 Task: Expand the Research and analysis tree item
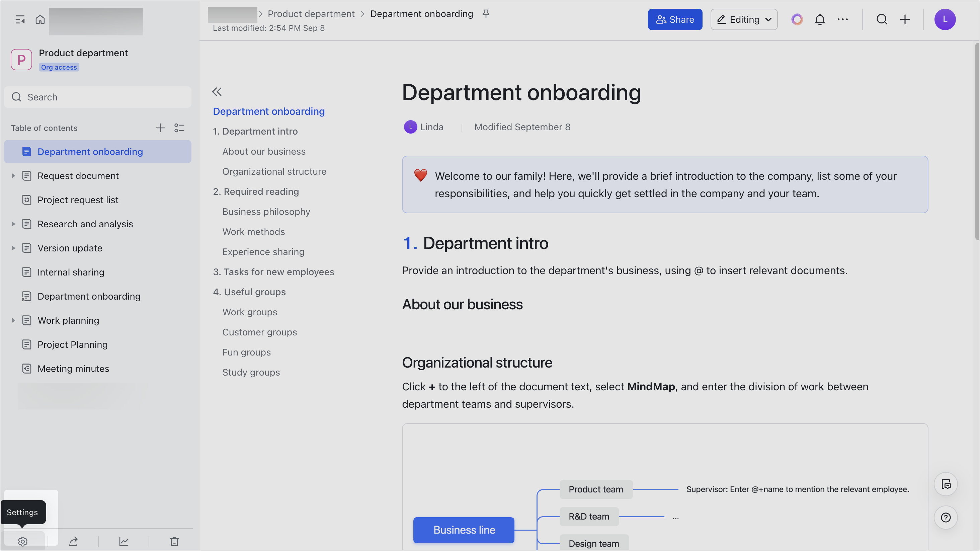click(13, 224)
